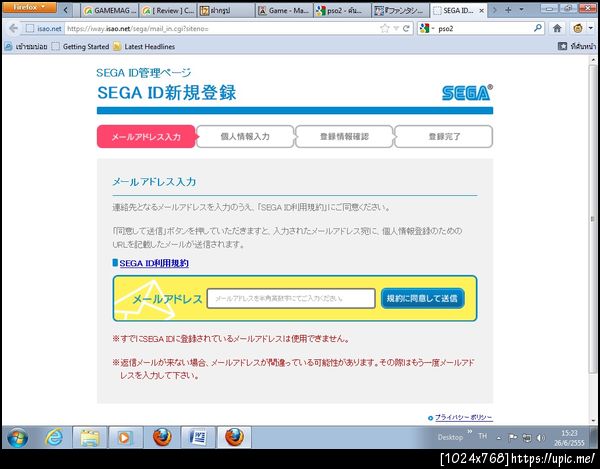Switch to the GAMEMAG tab
The image size is (600, 469).
pyautogui.click(x=110, y=11)
